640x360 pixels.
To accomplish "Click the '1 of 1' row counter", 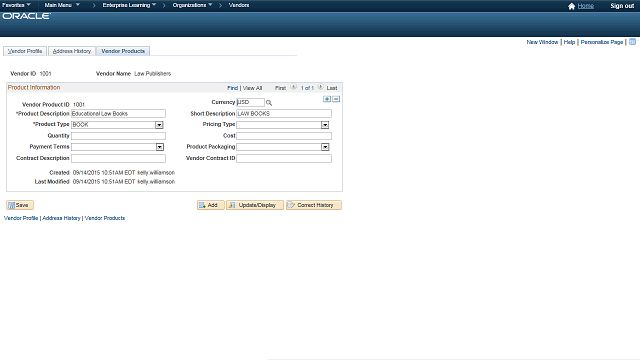I will click(307, 88).
